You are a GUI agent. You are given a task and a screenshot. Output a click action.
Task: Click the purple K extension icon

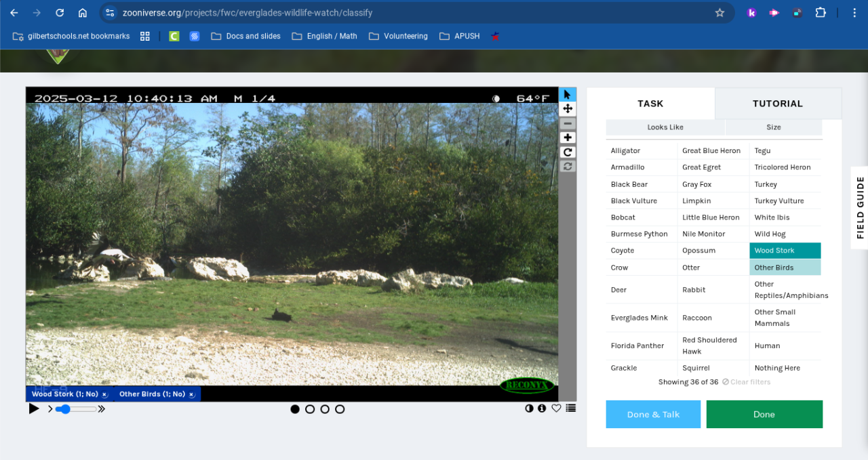tap(751, 13)
